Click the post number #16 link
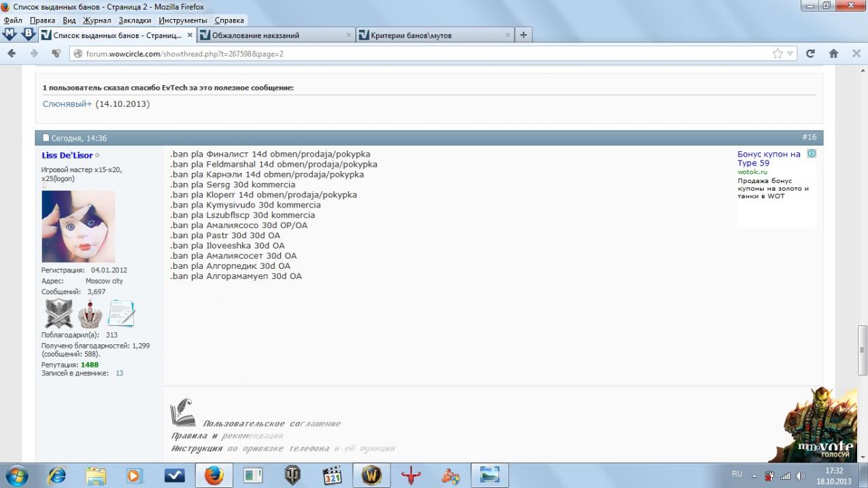 809,137
